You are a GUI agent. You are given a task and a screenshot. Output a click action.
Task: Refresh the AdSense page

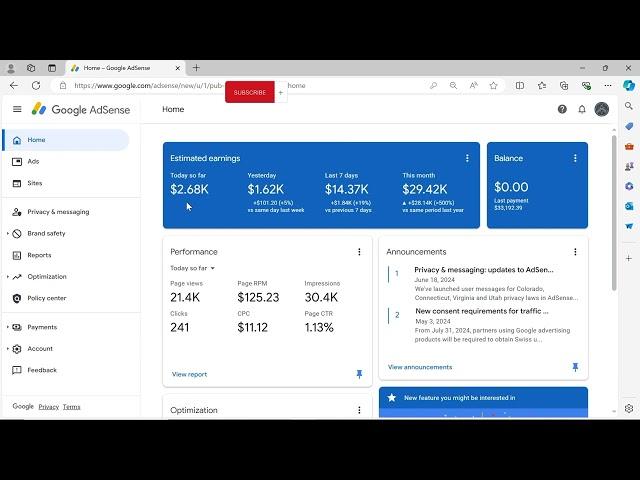pos(36,85)
